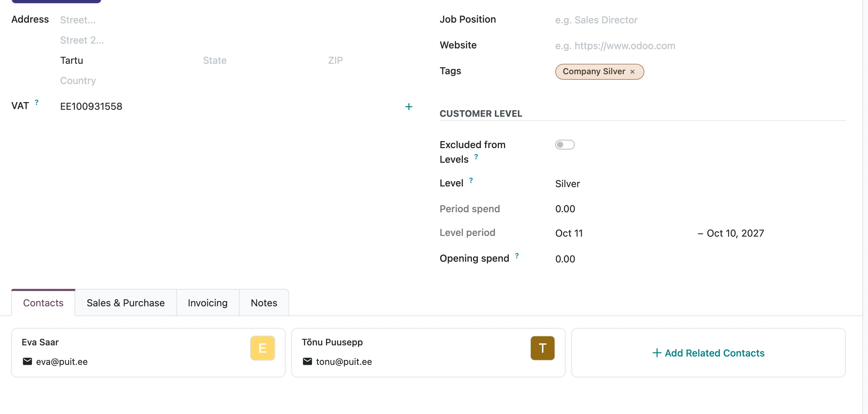Switch to the Notes tab
868x414 pixels.
(x=264, y=303)
